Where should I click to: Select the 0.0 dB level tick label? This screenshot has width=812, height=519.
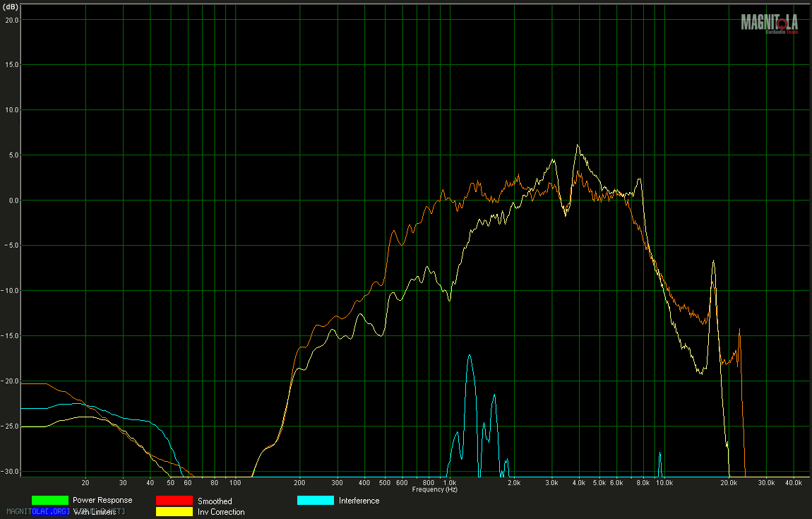pyautogui.click(x=11, y=201)
